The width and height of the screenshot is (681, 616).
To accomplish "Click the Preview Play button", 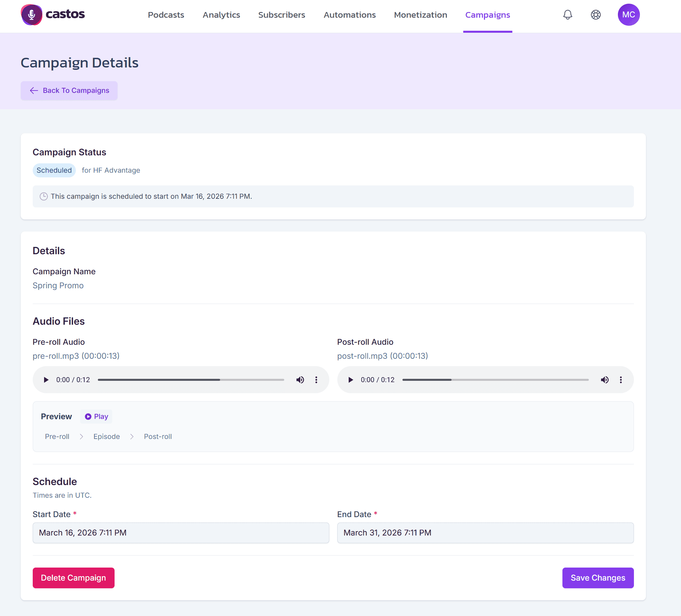I will (x=96, y=417).
